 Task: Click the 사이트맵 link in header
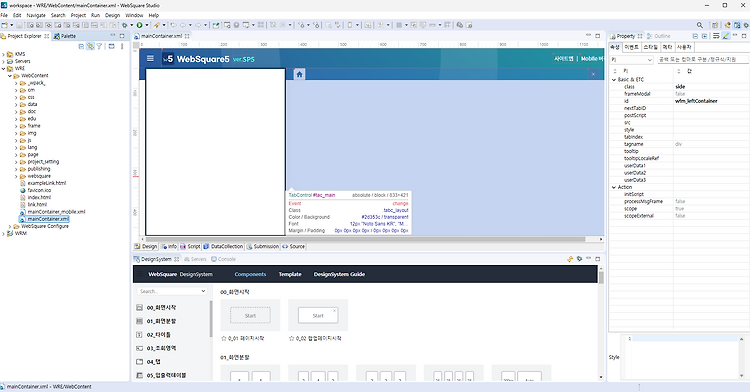(563, 58)
